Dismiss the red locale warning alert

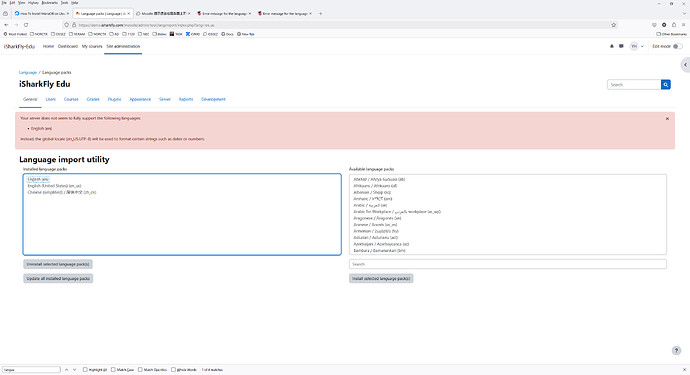(667, 118)
